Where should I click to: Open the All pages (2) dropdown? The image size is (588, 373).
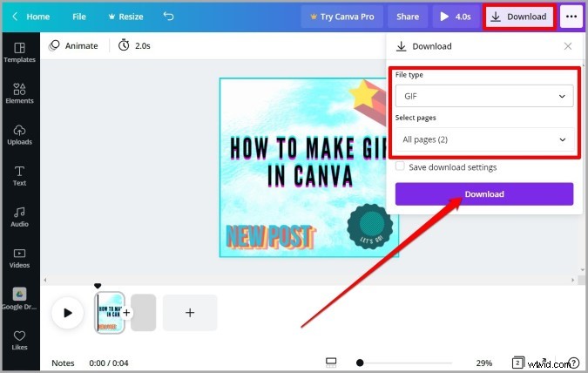(484, 139)
